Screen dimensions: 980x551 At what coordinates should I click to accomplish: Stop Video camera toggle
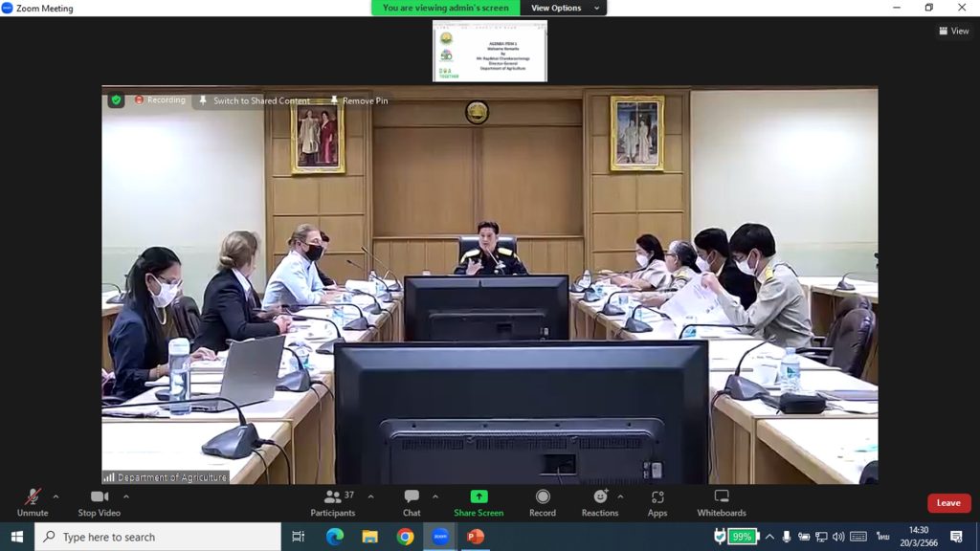pos(99,503)
